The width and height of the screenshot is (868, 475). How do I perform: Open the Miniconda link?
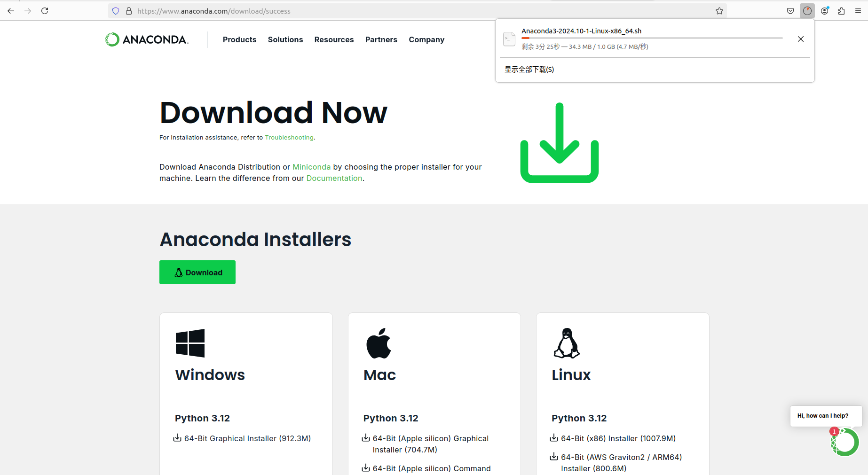tap(312, 167)
